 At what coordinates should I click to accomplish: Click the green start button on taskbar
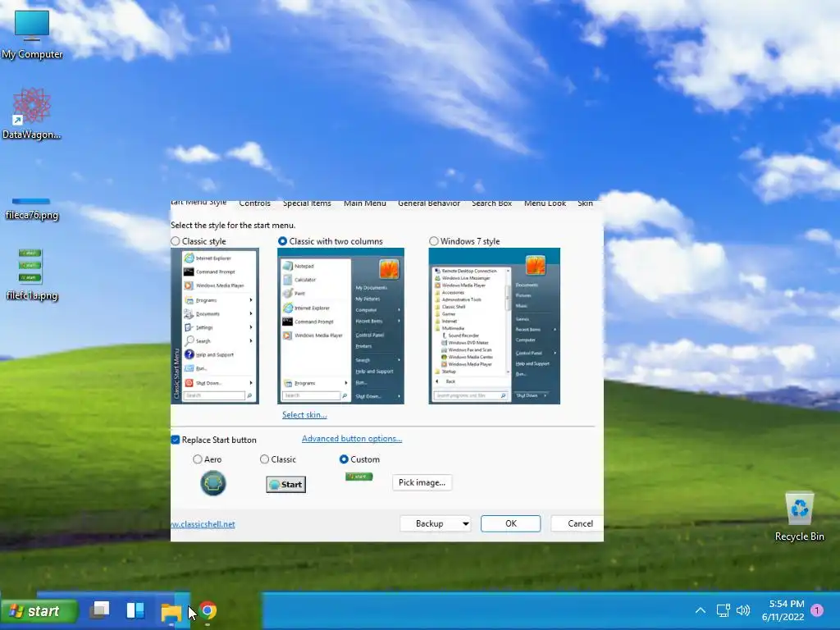coord(39,610)
